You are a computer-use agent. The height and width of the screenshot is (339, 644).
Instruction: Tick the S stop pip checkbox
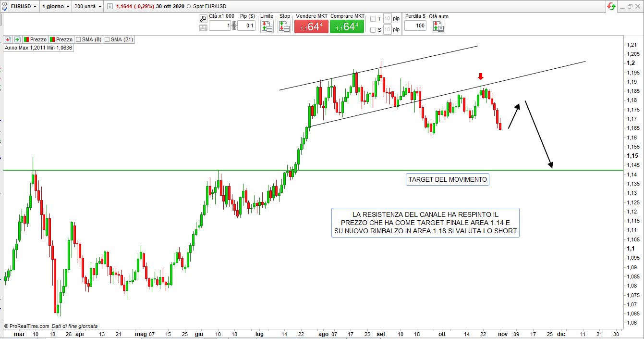coord(373,30)
